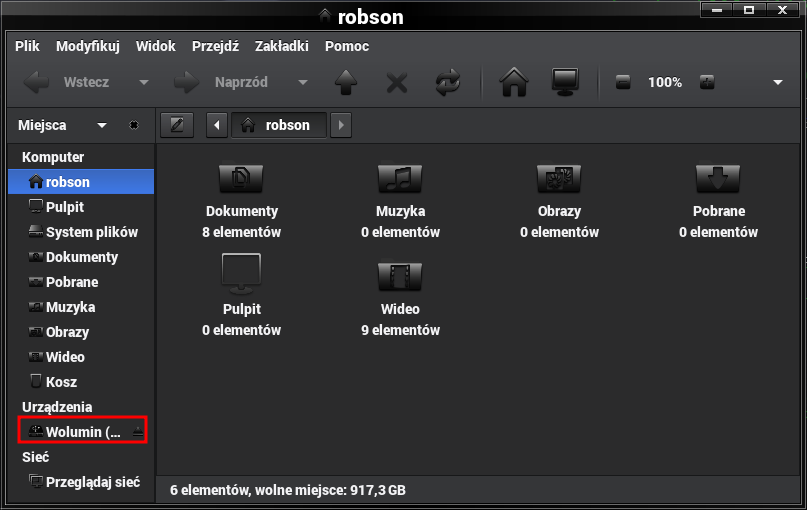The width and height of the screenshot is (807, 510).
Task: Open Muzyka in the sidebar
Action: (x=81, y=307)
